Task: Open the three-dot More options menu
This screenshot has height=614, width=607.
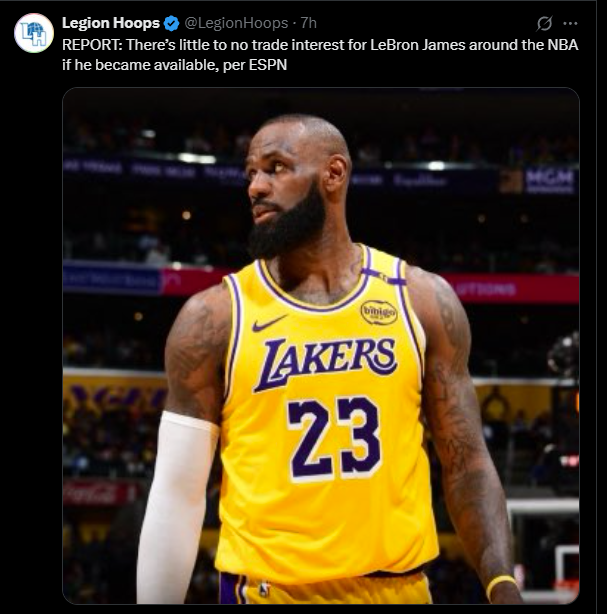Action: (x=570, y=23)
